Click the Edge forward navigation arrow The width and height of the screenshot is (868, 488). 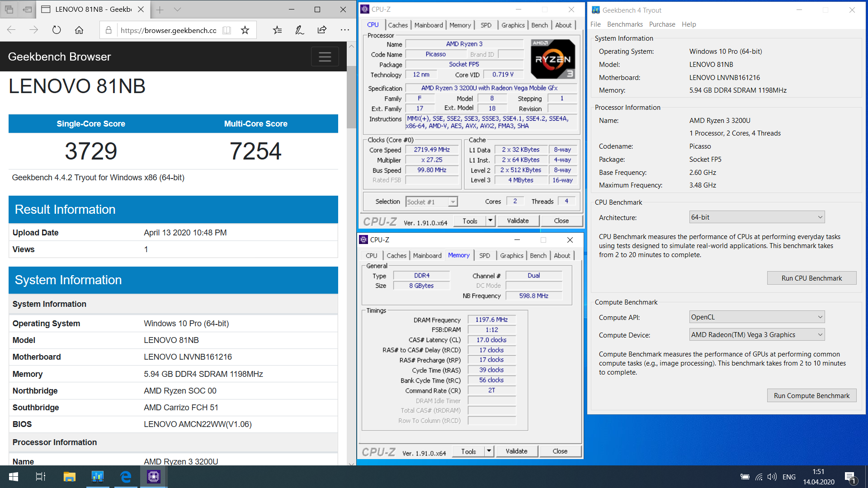pos(34,30)
